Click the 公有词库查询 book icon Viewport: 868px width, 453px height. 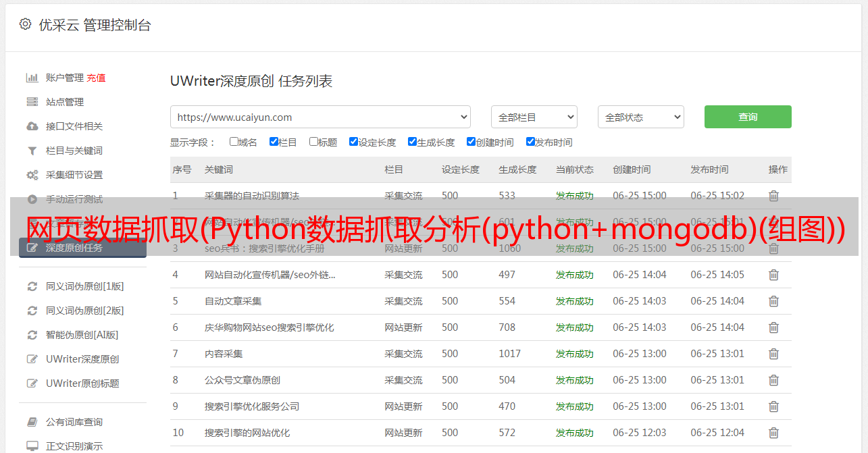tap(32, 422)
